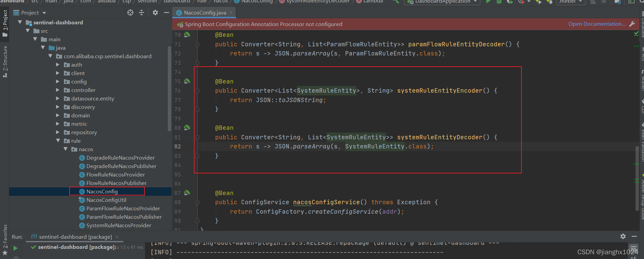Click the bean gutter icon on line 75
The image size is (644, 259).
pos(187,81)
